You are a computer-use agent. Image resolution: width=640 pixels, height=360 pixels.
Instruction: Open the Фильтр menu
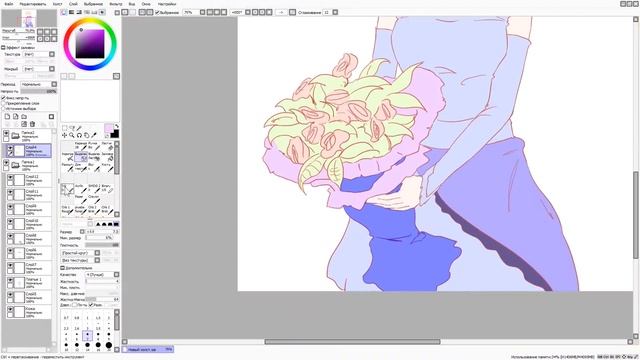(116, 4)
